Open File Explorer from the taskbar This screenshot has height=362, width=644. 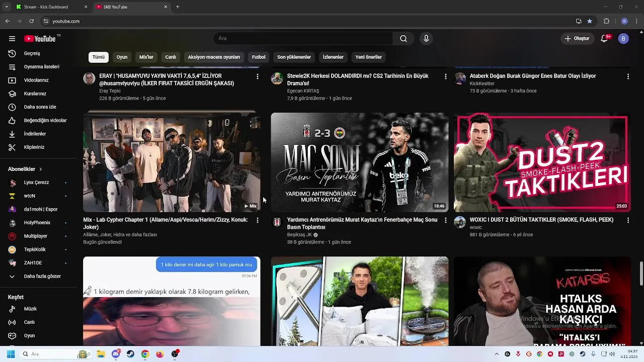[100, 354]
